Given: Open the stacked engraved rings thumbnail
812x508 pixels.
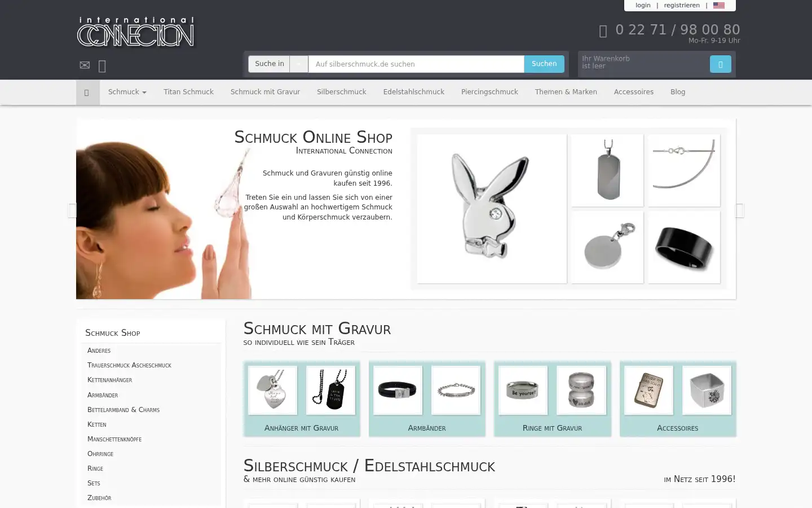Looking at the screenshot, I should (x=581, y=391).
